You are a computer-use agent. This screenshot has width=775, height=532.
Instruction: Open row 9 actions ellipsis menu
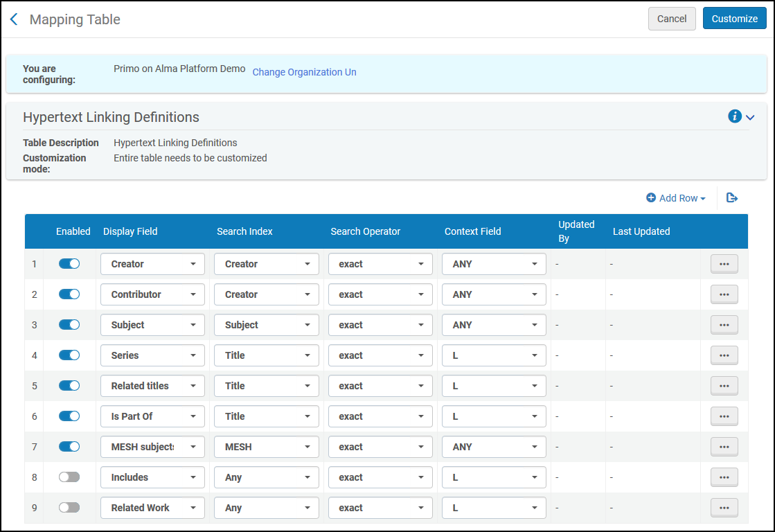(x=724, y=508)
